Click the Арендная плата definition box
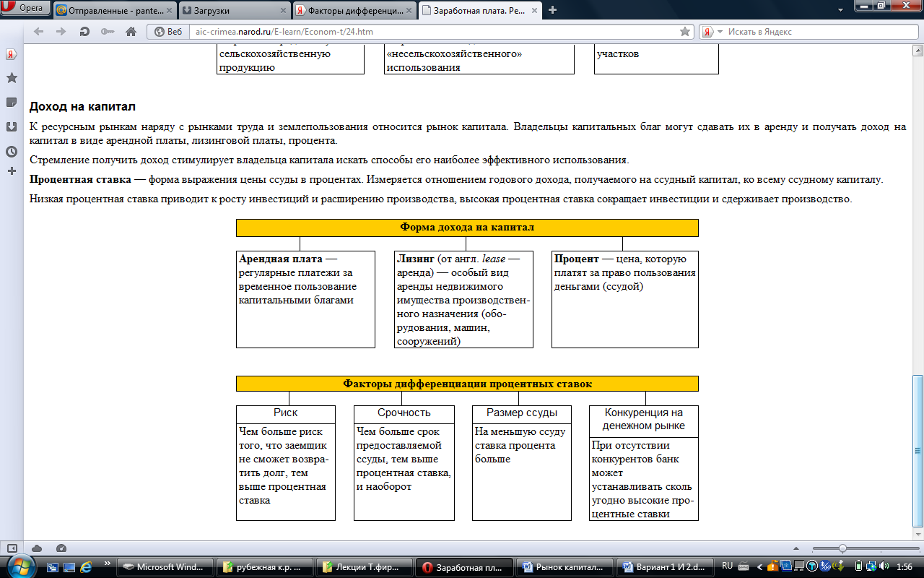Image resolution: width=924 pixels, height=578 pixels. [305, 299]
